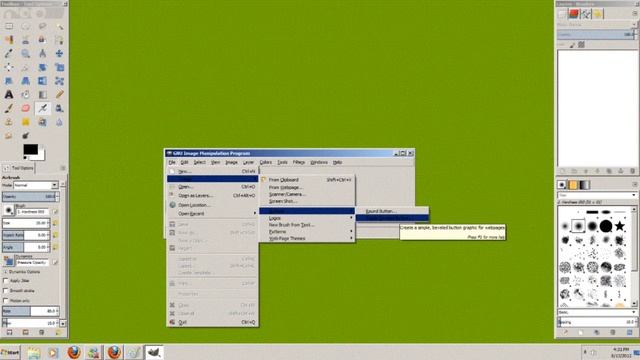Open the Colors menu

click(266, 162)
